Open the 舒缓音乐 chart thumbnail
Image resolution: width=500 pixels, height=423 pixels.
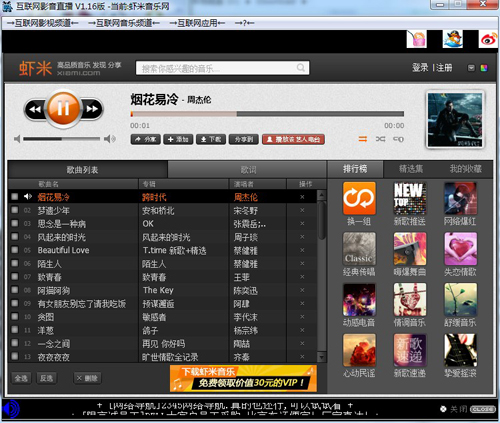(x=460, y=300)
